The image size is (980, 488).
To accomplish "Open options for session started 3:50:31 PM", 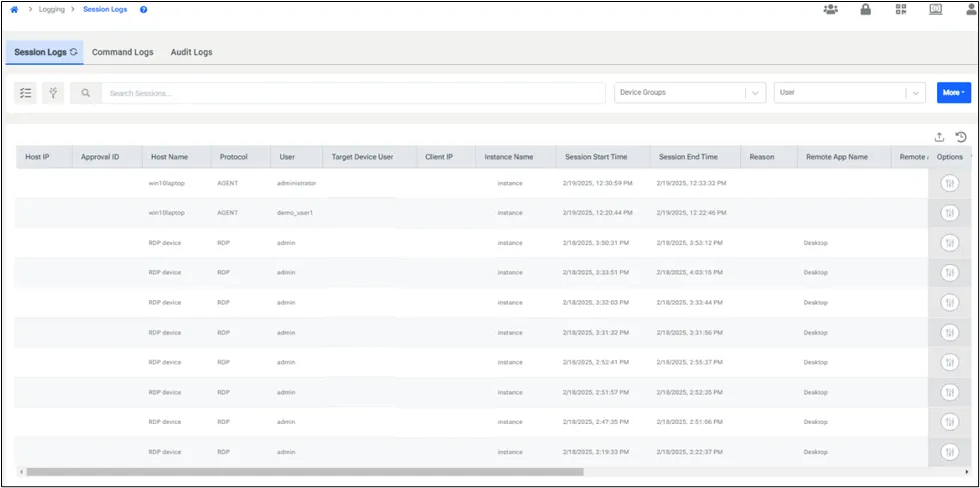I will point(949,243).
